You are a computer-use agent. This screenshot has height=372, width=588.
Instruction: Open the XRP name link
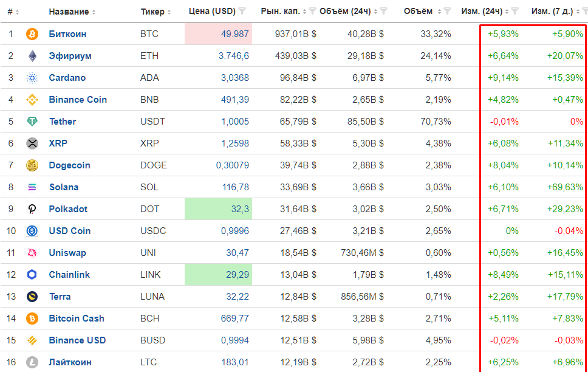[x=58, y=143]
